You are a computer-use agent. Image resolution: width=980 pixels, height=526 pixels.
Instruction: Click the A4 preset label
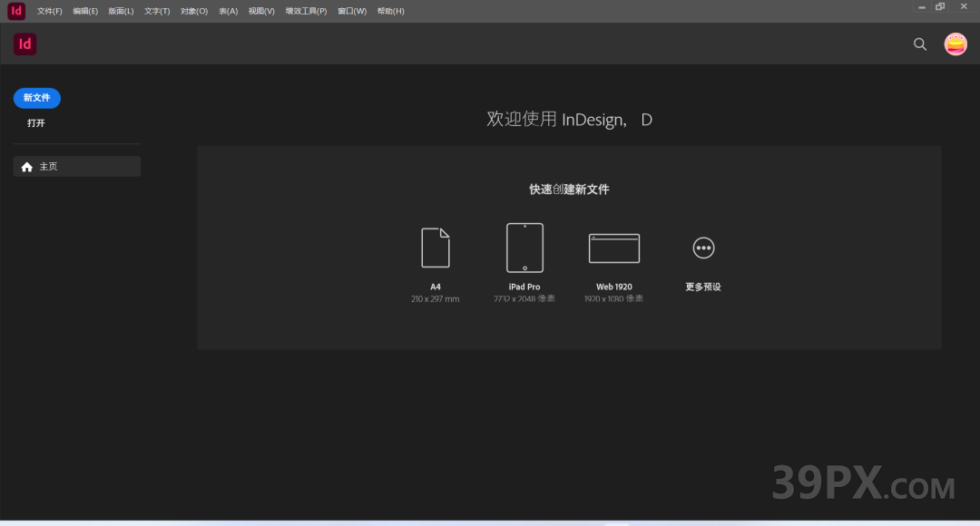pyautogui.click(x=436, y=287)
